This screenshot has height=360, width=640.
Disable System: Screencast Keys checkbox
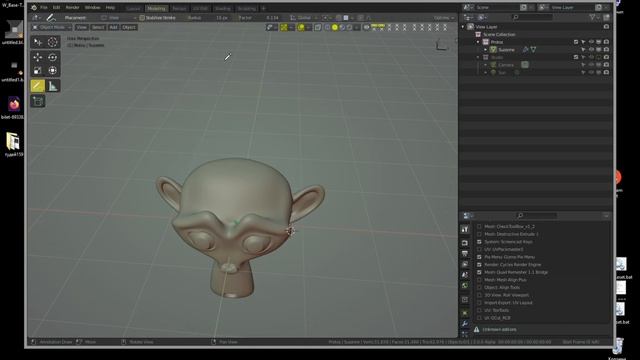[479, 242]
